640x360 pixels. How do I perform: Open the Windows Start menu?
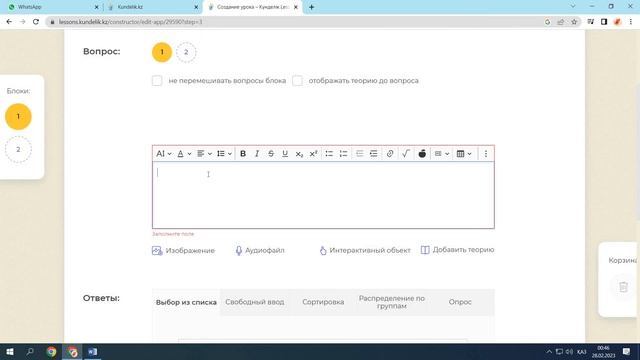coord(9,352)
